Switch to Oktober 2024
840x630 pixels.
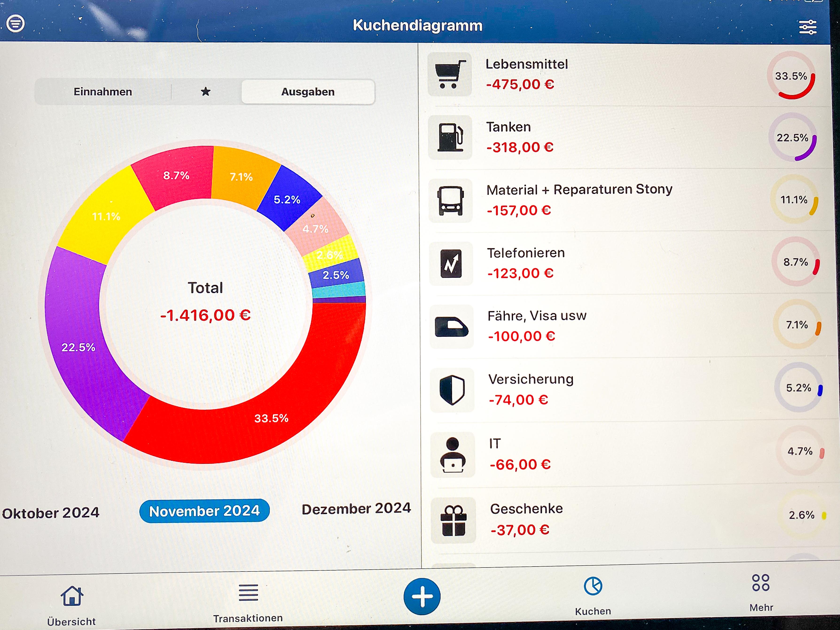tap(51, 513)
